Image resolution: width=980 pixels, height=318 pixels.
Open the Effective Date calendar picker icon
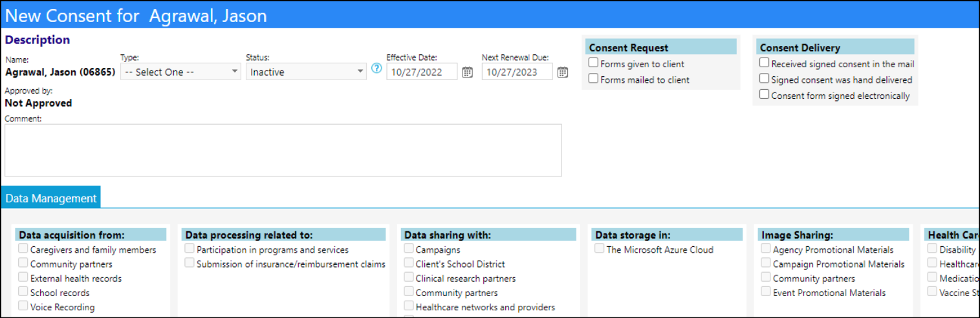(467, 72)
